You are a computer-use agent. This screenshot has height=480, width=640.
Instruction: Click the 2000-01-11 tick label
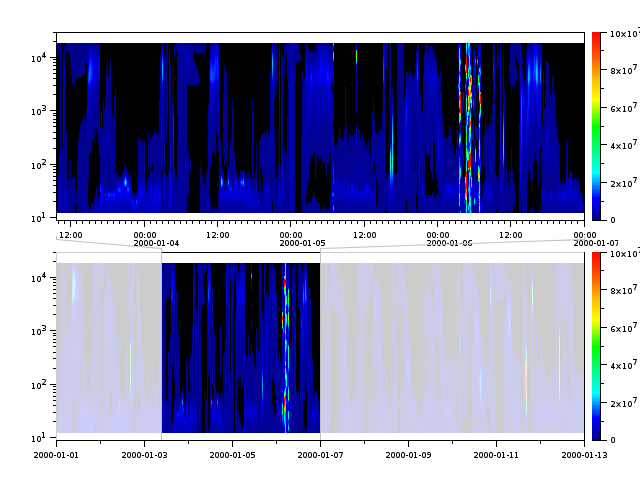tap(496, 454)
